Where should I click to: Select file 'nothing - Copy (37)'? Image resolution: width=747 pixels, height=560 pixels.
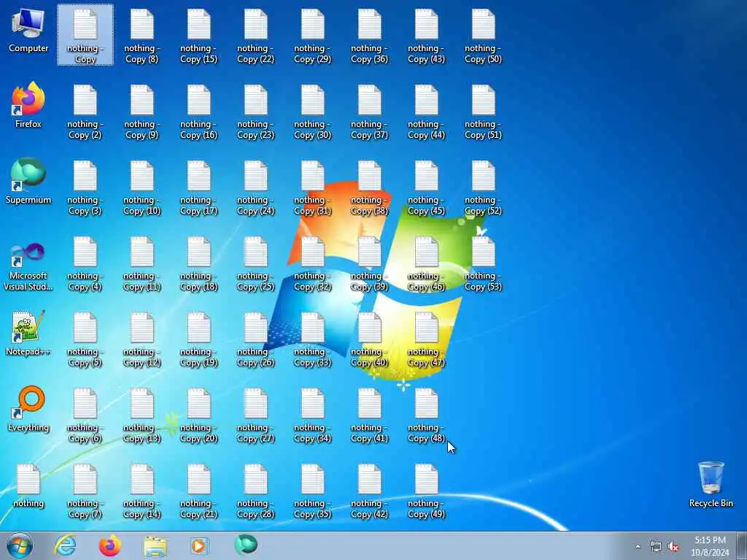pyautogui.click(x=369, y=112)
